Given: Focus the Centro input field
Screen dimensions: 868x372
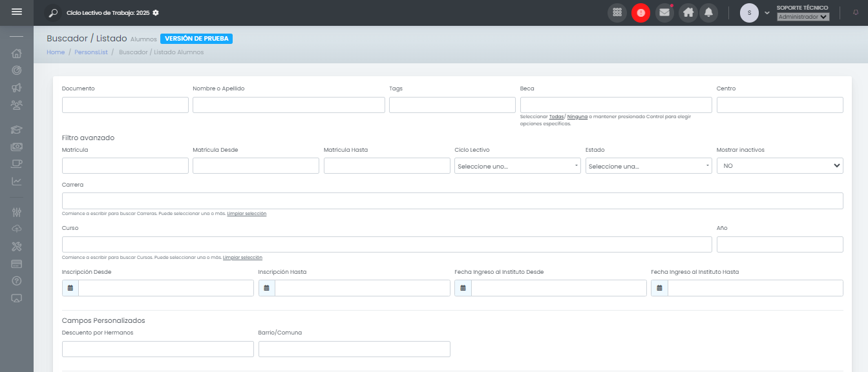Looking at the screenshot, I should 780,105.
